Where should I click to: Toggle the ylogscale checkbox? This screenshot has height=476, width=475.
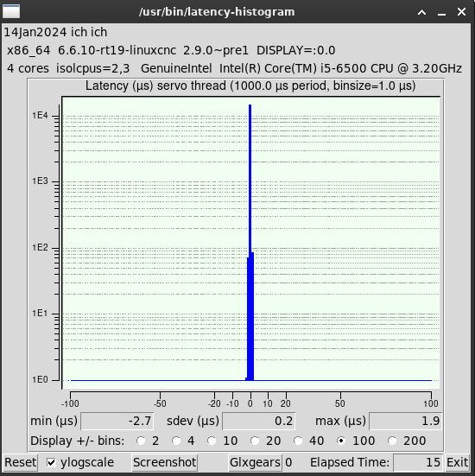pyautogui.click(x=51, y=463)
